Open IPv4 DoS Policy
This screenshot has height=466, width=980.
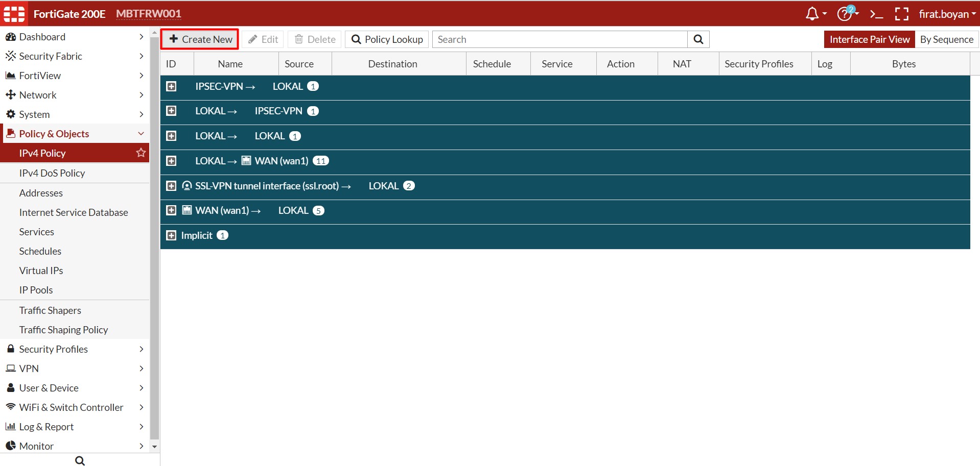pyautogui.click(x=75, y=173)
